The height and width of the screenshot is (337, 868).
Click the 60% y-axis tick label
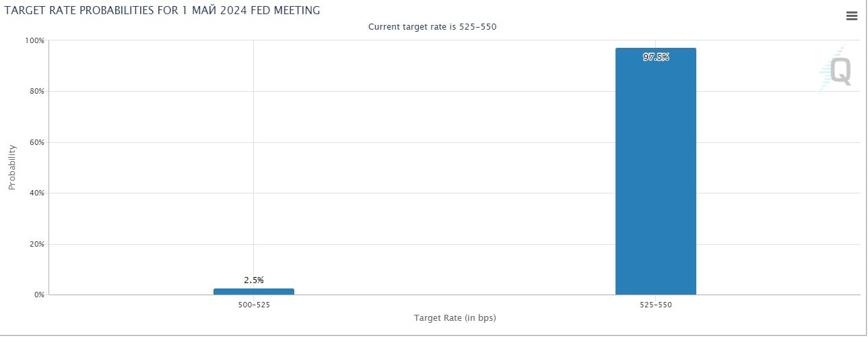pyautogui.click(x=36, y=142)
